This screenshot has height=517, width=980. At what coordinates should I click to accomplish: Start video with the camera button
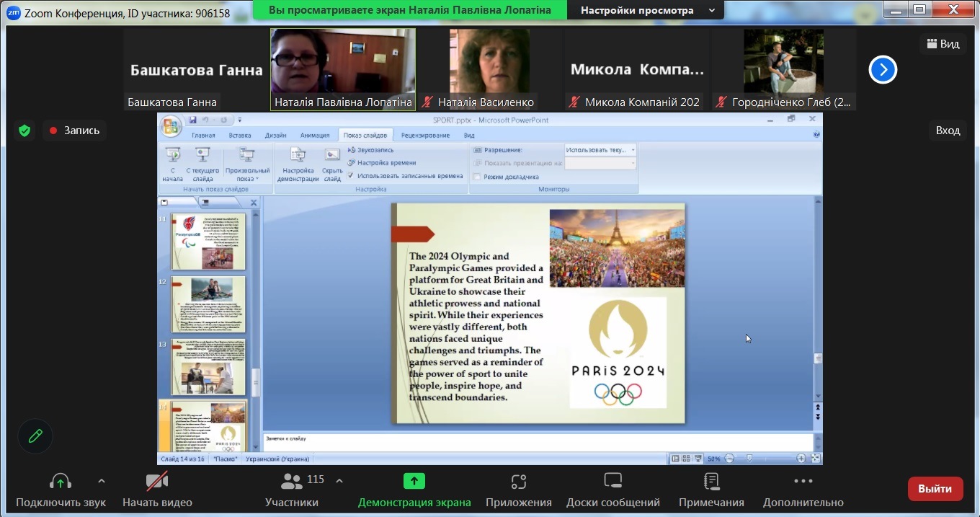pyautogui.click(x=157, y=481)
